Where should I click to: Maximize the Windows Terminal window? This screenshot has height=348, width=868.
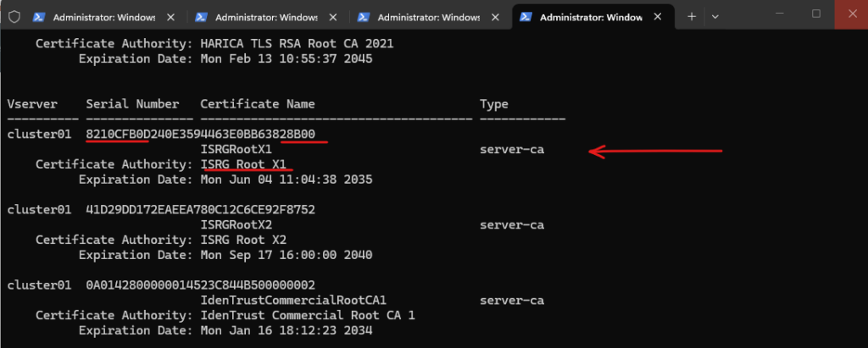click(816, 14)
